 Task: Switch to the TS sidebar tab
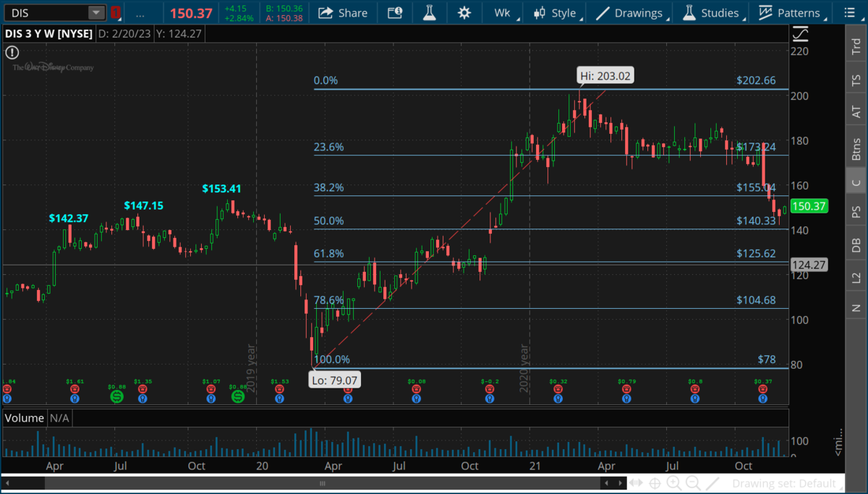(856, 80)
